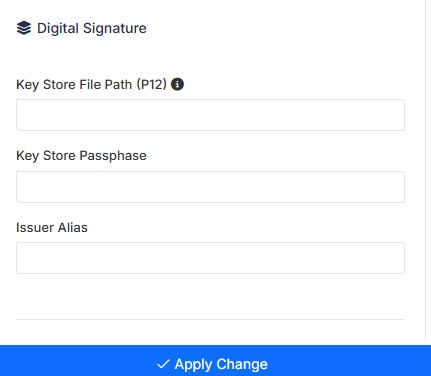Screen dimensions: 431x376
Task: Click the Digital Signature stacked layers icon
Action: click(24, 28)
